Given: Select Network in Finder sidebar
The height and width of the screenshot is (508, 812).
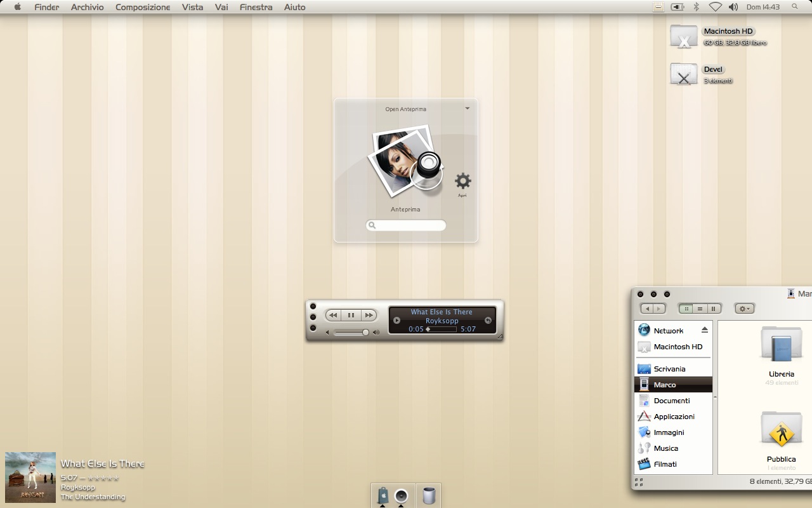Looking at the screenshot, I should point(673,330).
